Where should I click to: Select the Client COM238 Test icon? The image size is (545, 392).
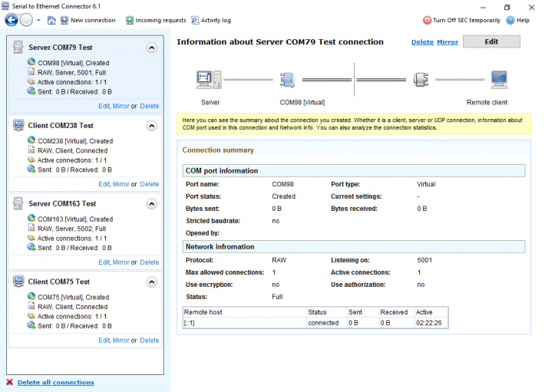click(x=18, y=125)
